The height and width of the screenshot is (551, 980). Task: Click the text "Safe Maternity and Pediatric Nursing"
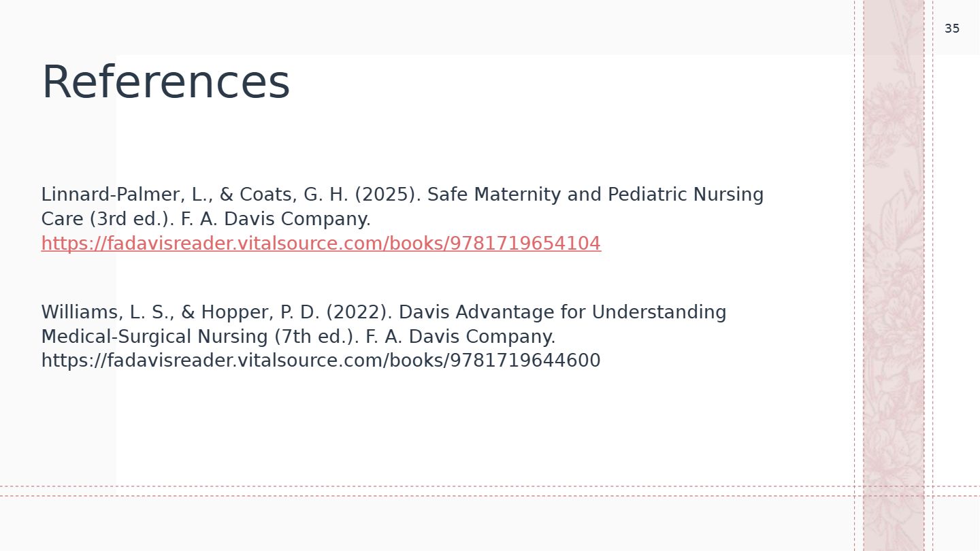pos(595,195)
